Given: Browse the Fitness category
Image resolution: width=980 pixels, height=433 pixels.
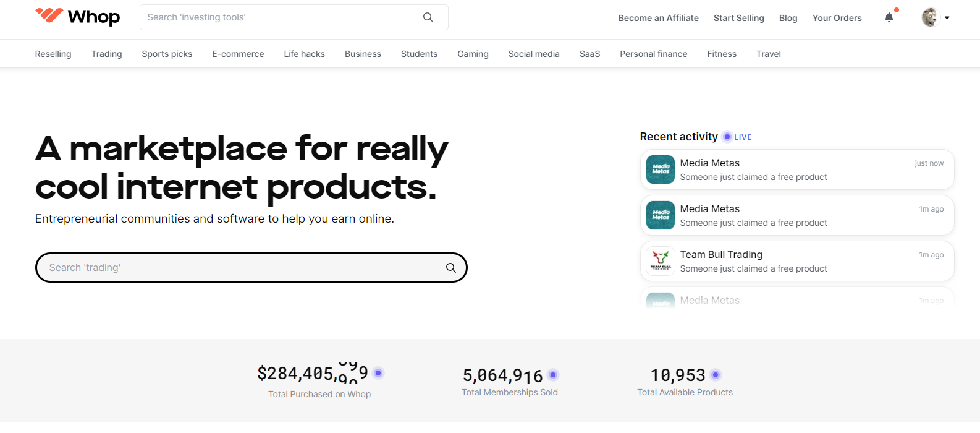Looking at the screenshot, I should (x=722, y=54).
